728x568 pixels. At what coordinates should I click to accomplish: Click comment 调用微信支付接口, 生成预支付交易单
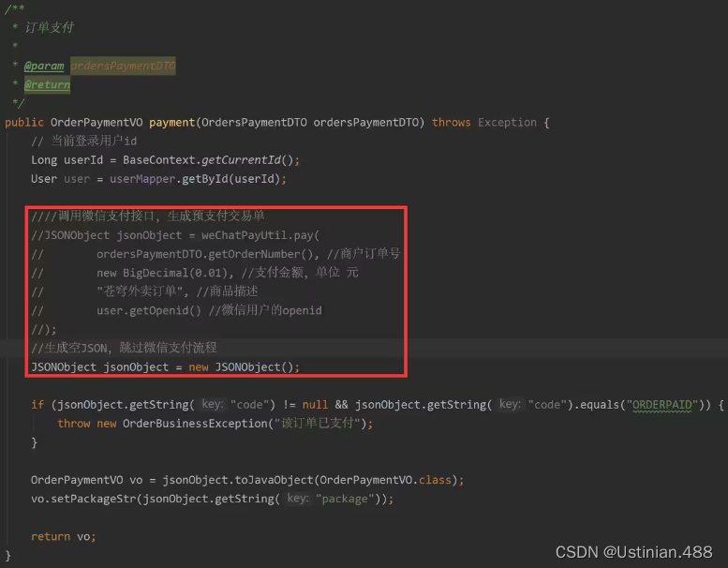point(148,216)
